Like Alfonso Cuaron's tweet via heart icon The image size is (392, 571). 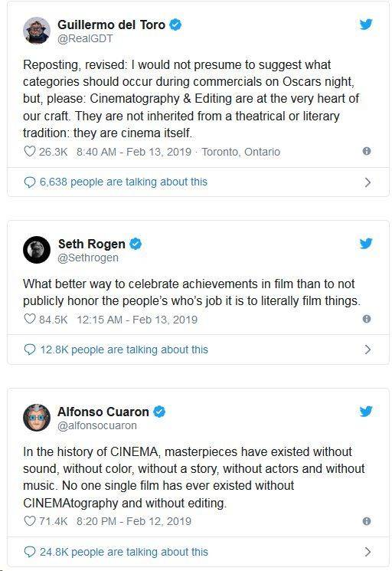[x=29, y=520]
